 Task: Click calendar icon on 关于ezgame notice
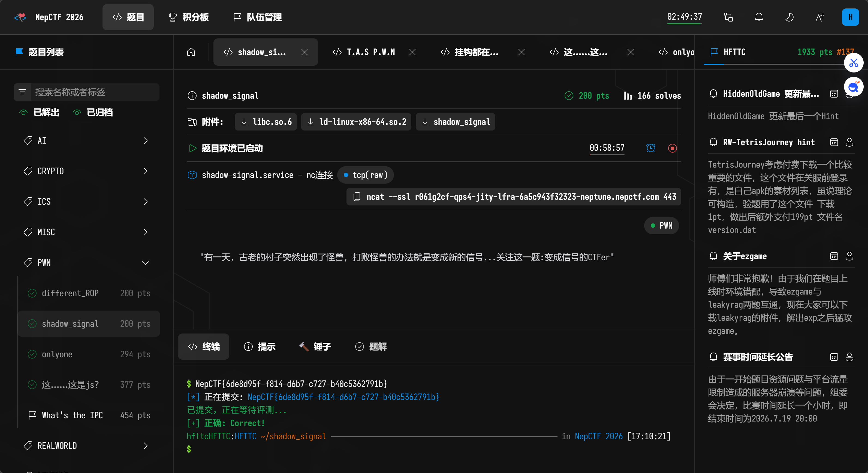click(x=834, y=256)
